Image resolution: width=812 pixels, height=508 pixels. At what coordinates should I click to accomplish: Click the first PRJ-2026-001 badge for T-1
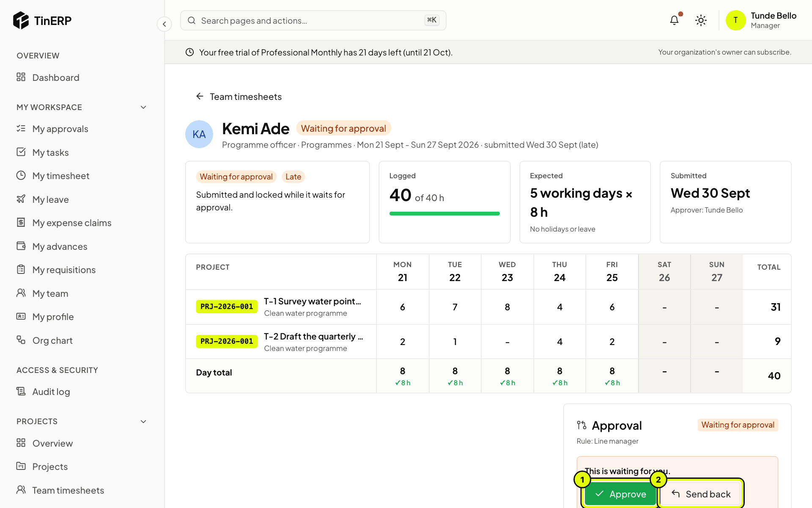coord(227,306)
